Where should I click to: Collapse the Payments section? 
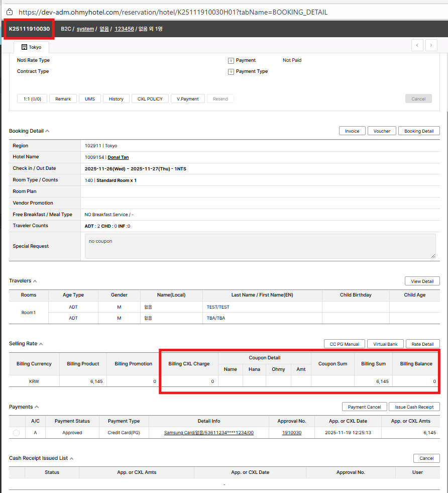37,407
